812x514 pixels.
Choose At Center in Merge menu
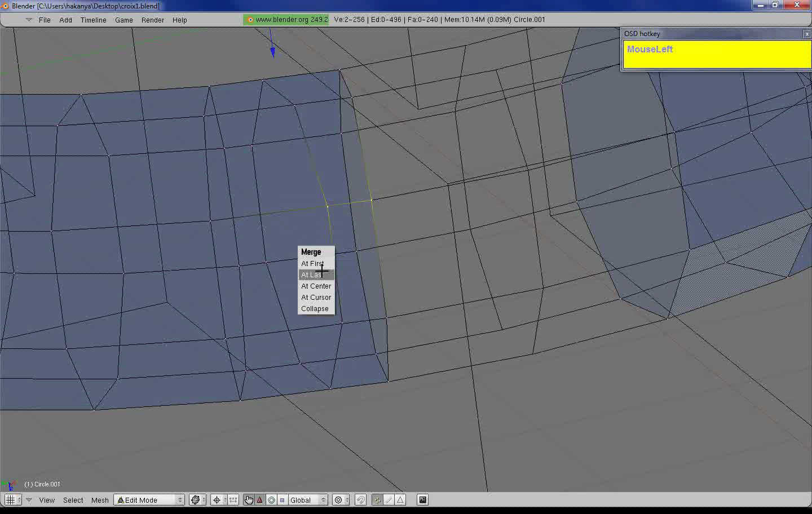point(316,286)
